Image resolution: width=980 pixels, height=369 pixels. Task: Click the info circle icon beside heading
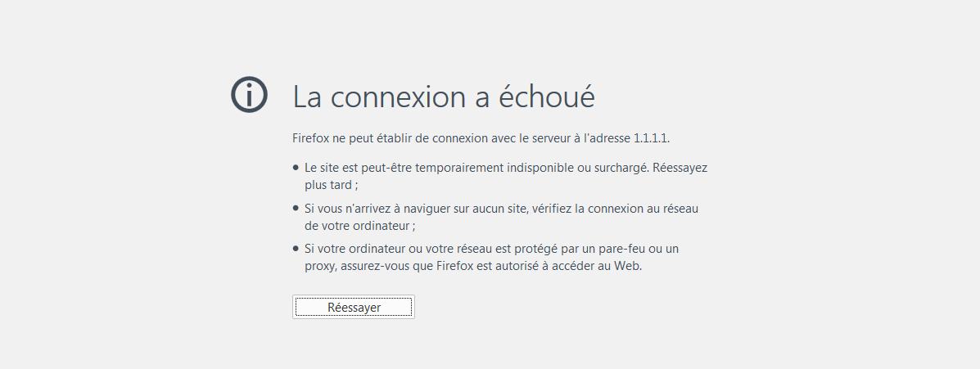(x=250, y=95)
